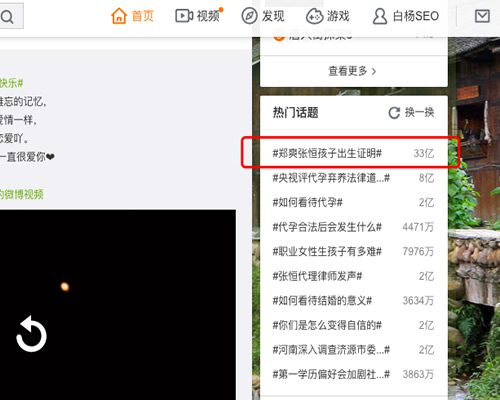Open topic #如何看待结婚的意义#
Screen dimensions: 500x400
[x=322, y=301]
